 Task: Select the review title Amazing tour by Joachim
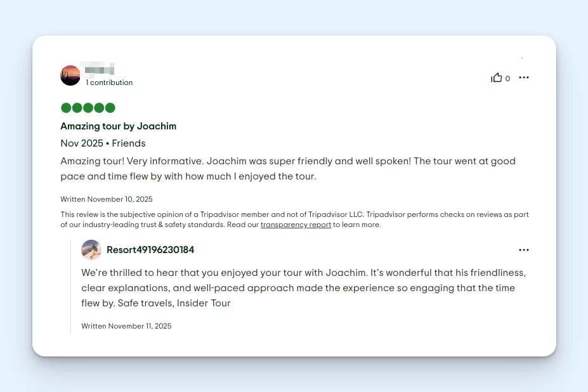pyautogui.click(x=118, y=126)
